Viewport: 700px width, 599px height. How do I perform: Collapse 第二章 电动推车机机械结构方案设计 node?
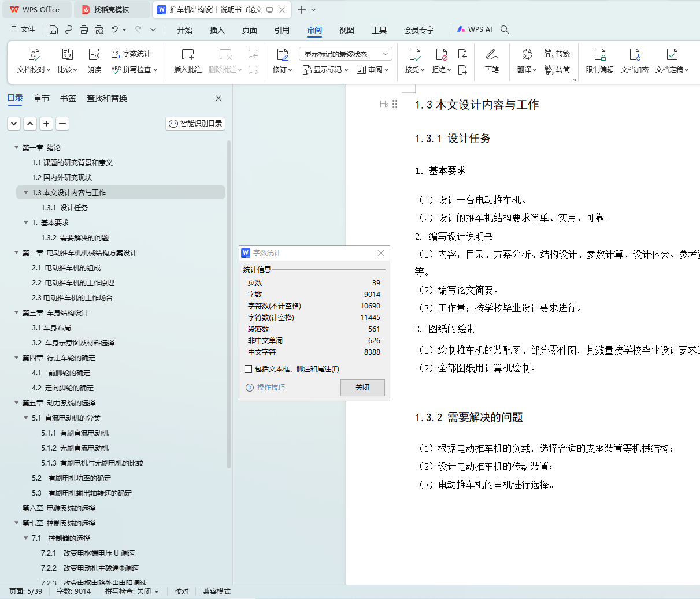pos(16,252)
